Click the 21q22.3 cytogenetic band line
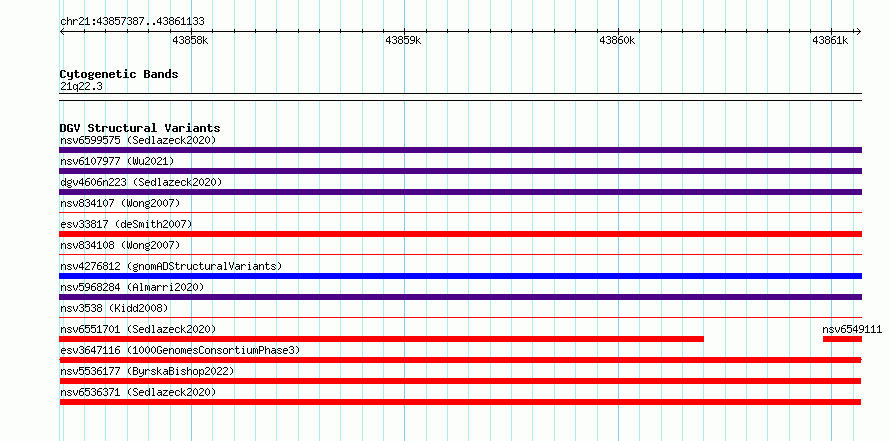The image size is (890, 441). click(460, 97)
